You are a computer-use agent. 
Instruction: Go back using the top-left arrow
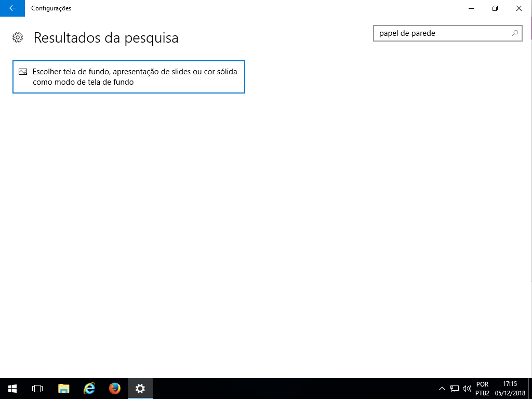[x=12, y=8]
